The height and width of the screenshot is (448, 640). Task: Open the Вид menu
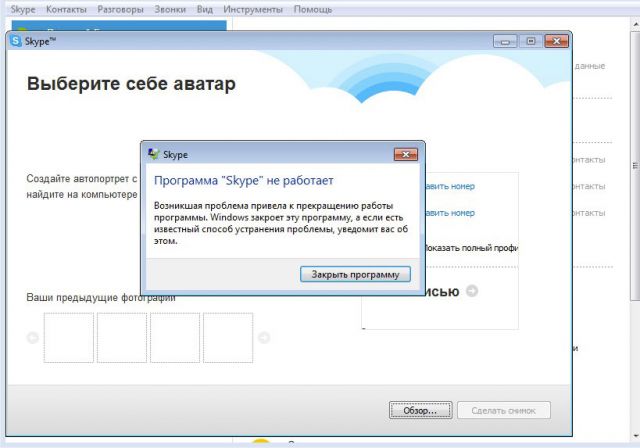pos(204,9)
